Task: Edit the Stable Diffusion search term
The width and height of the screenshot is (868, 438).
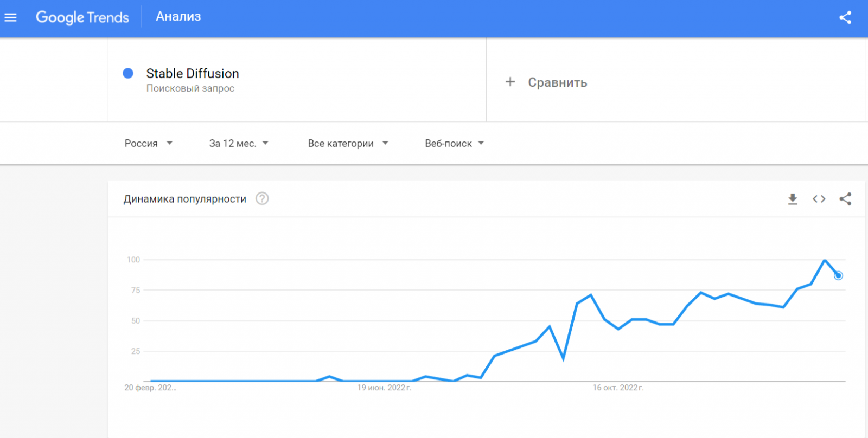Action: click(193, 73)
